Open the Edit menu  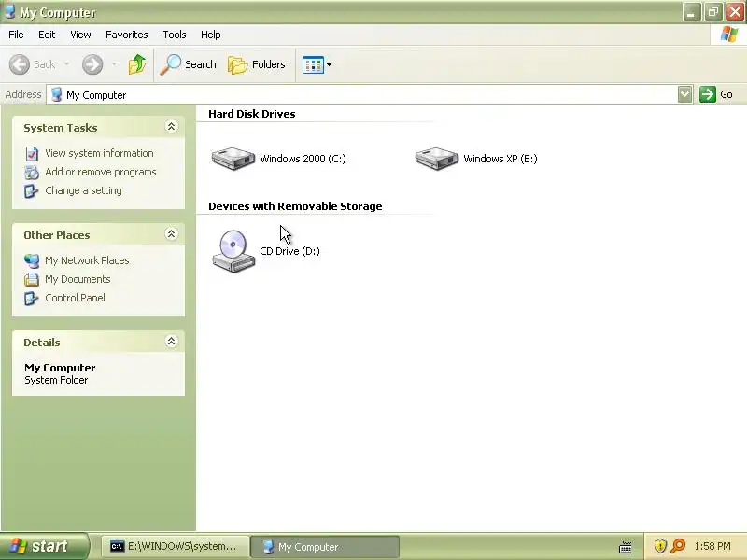tap(47, 35)
